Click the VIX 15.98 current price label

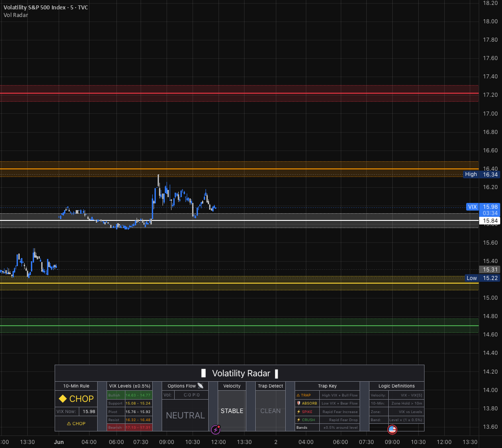tap(483, 207)
